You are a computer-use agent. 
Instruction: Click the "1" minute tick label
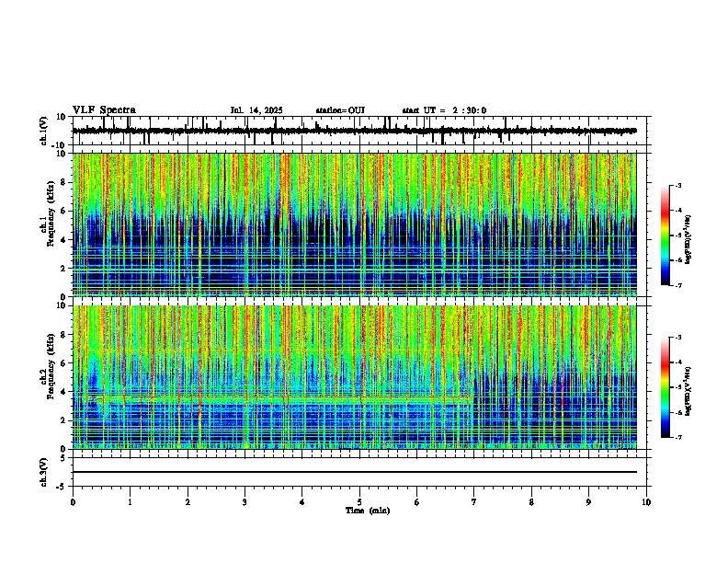pos(130,502)
